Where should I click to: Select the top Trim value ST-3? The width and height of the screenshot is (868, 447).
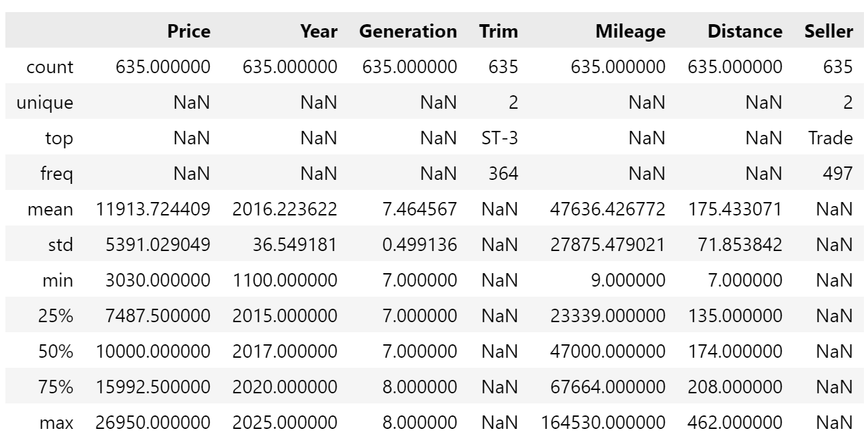click(x=499, y=138)
